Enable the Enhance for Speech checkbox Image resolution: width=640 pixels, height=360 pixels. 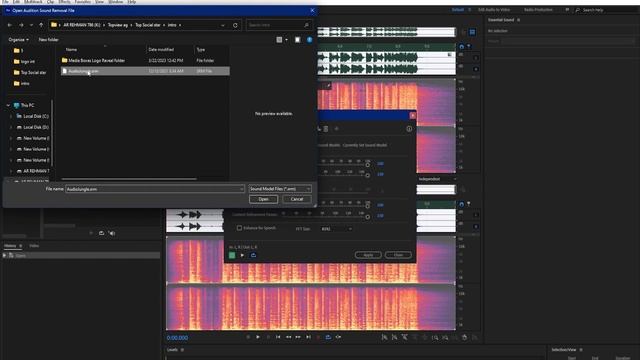pyautogui.click(x=239, y=228)
